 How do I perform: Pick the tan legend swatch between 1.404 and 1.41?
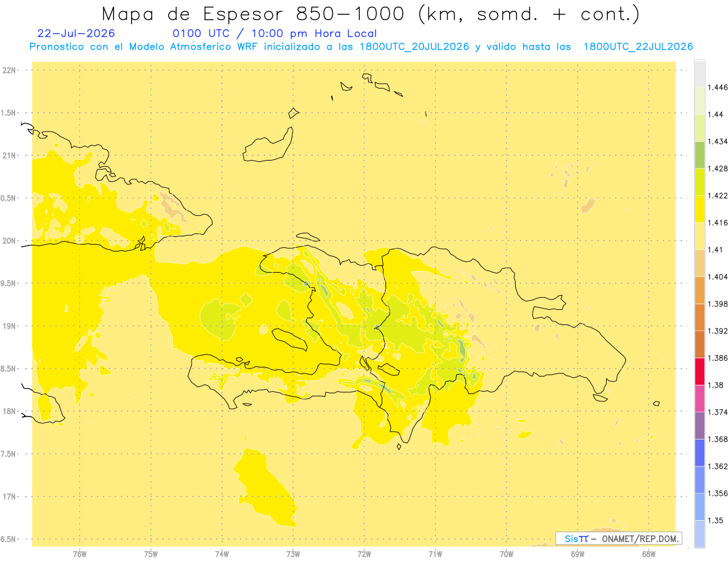pos(699,263)
